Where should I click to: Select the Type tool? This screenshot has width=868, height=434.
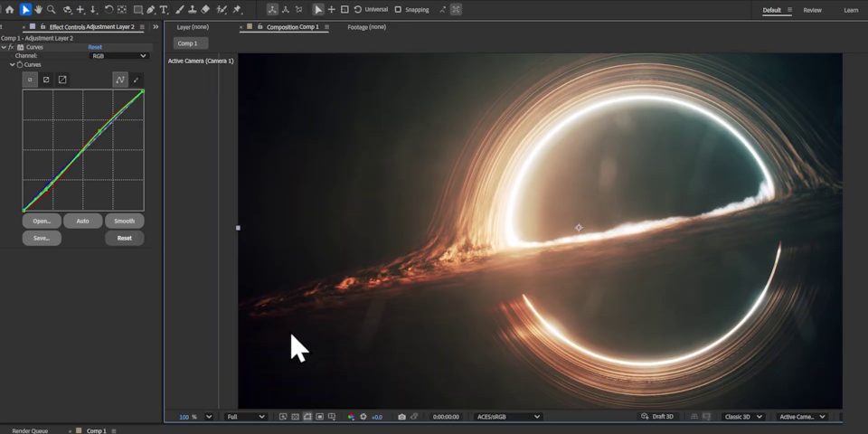[x=164, y=10]
